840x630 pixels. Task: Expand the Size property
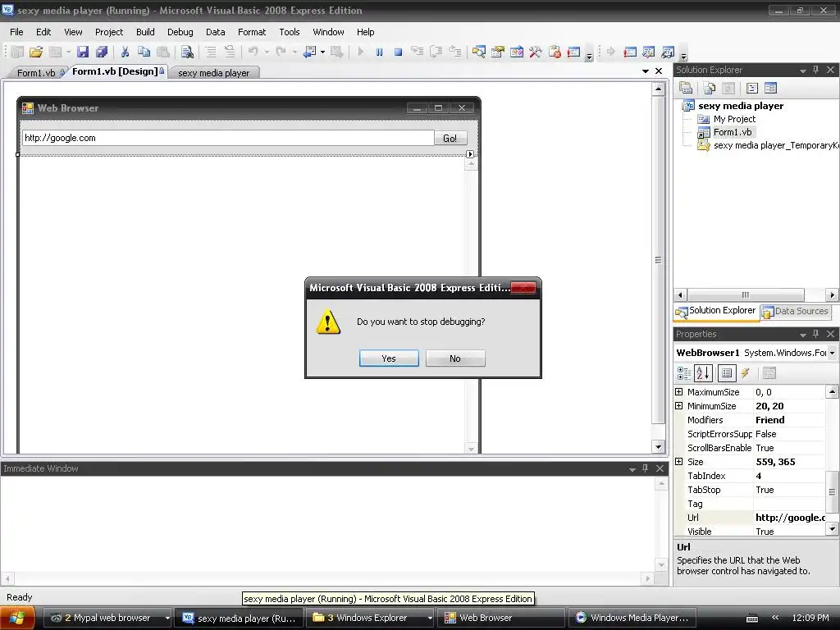coord(678,462)
